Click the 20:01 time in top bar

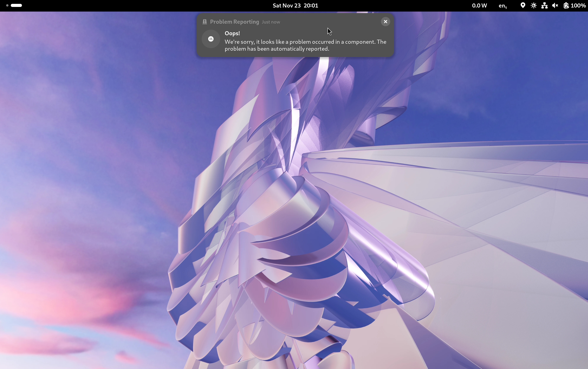[311, 5]
